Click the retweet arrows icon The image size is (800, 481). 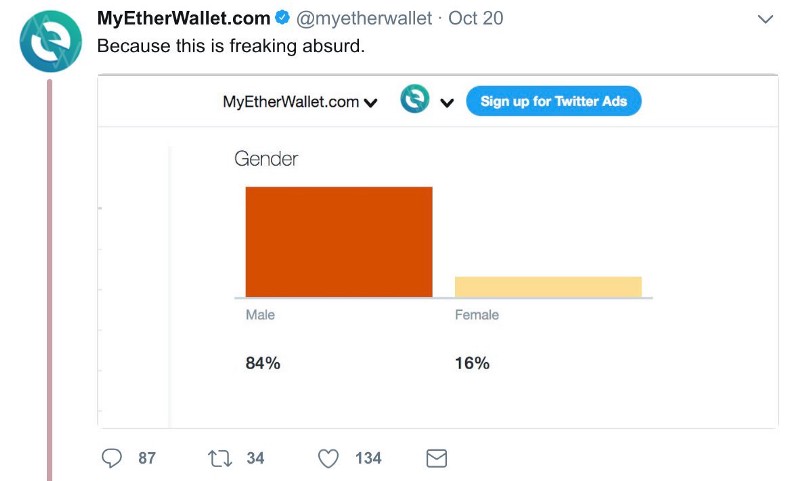(x=220, y=459)
